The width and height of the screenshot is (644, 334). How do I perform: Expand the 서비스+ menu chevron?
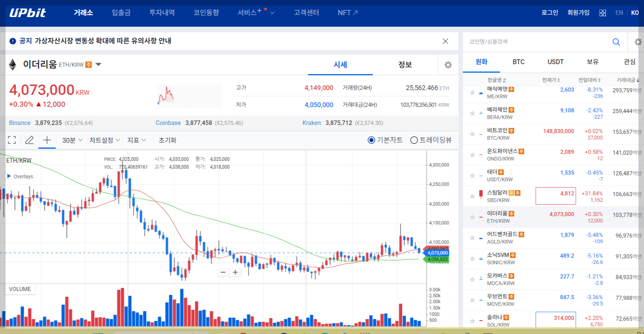(x=272, y=13)
